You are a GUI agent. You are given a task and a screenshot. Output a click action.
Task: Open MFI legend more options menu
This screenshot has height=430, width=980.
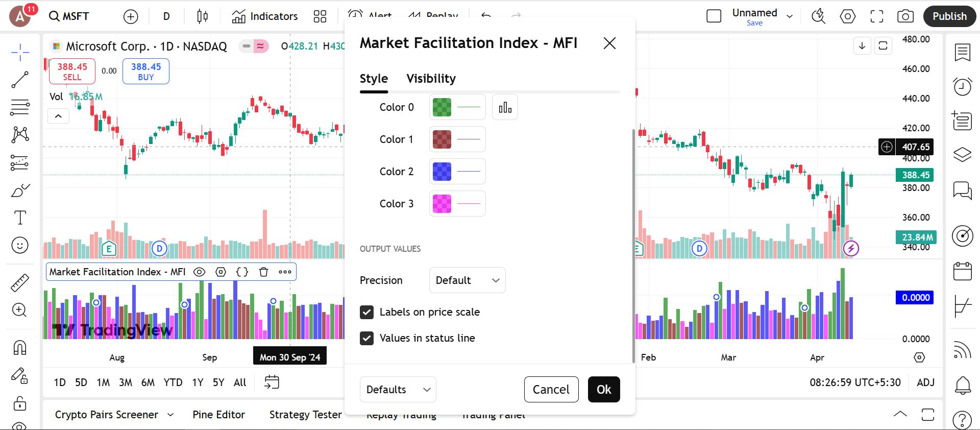(285, 272)
